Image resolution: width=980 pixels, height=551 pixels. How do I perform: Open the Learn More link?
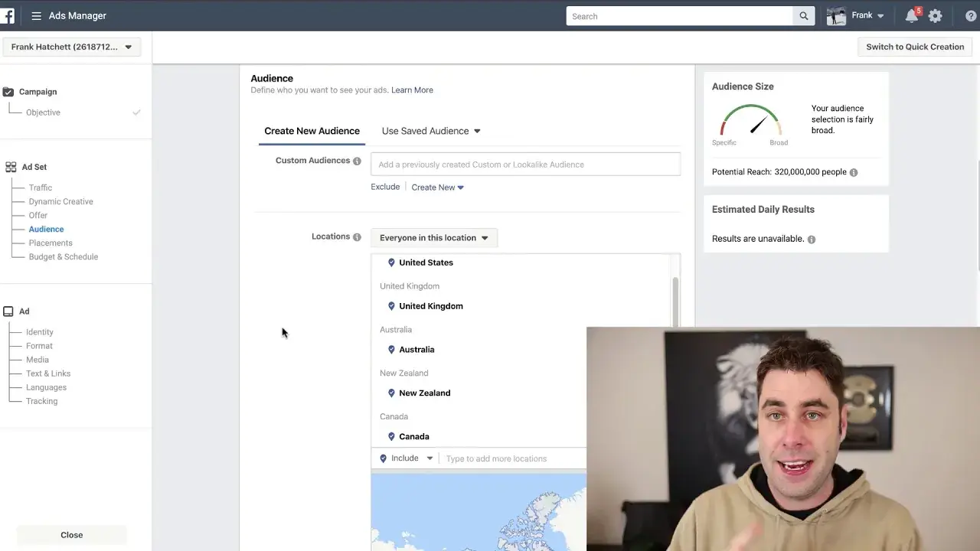tap(412, 90)
